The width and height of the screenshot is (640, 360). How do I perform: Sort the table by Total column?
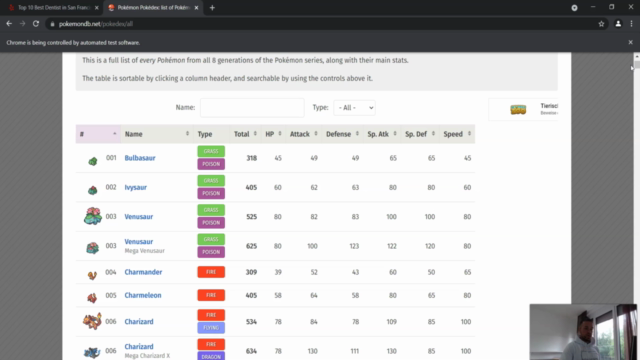pyautogui.click(x=245, y=134)
